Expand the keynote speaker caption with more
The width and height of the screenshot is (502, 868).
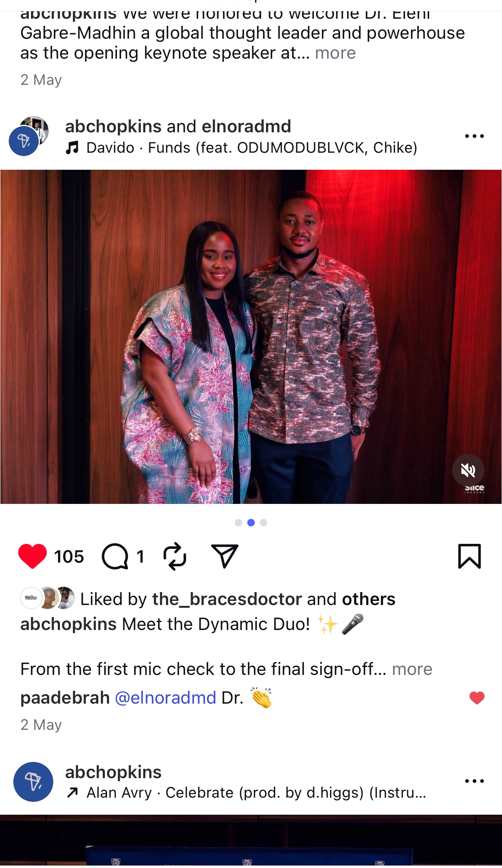335,53
